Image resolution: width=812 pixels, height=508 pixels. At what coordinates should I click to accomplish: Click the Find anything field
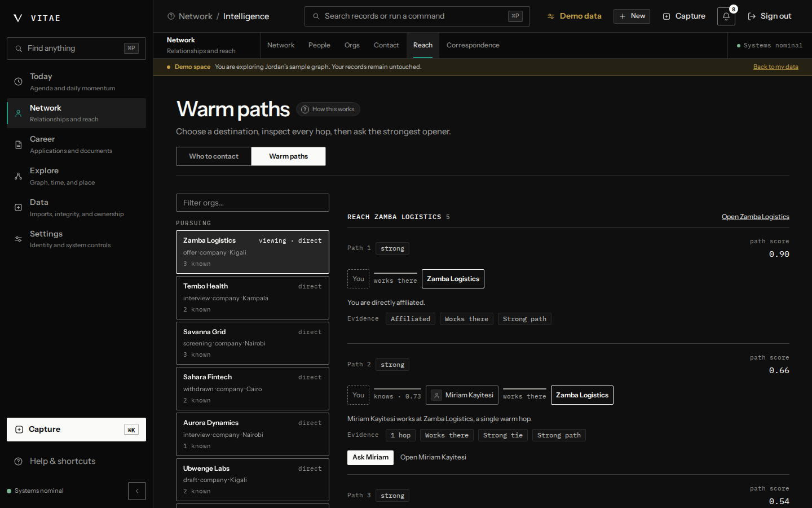(76, 49)
